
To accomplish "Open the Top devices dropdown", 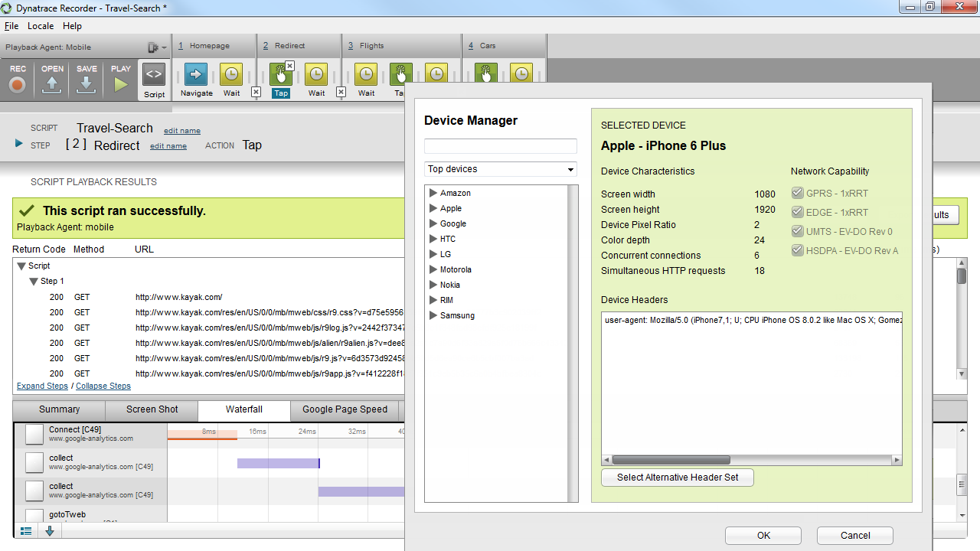I will [501, 169].
